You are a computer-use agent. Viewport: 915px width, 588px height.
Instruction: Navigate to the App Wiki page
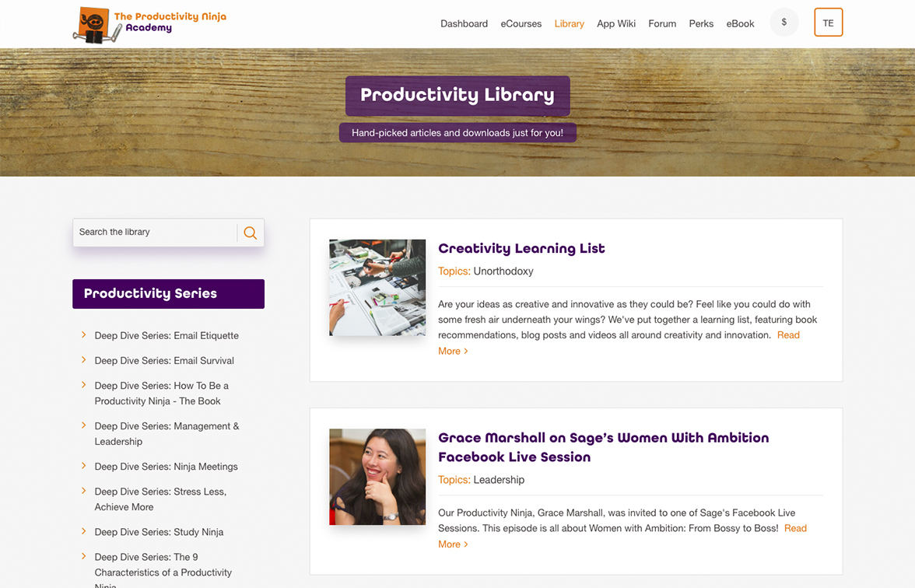(615, 23)
